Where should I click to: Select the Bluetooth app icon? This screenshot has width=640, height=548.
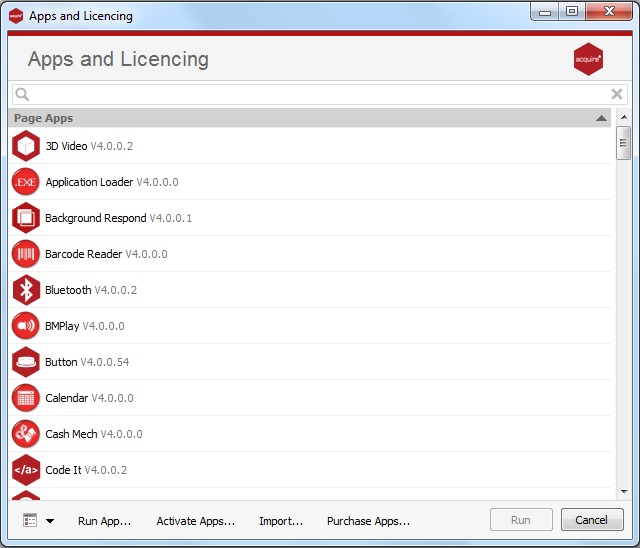pyautogui.click(x=26, y=290)
